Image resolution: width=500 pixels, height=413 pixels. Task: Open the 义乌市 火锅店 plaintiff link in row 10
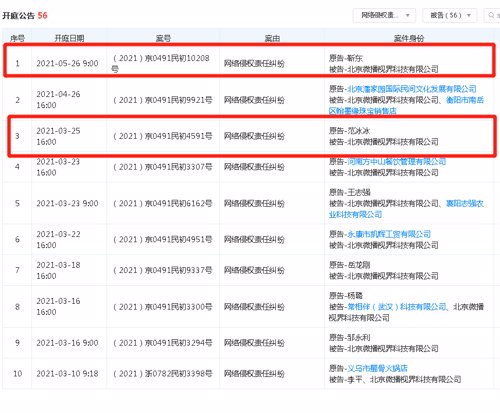[x=377, y=368]
